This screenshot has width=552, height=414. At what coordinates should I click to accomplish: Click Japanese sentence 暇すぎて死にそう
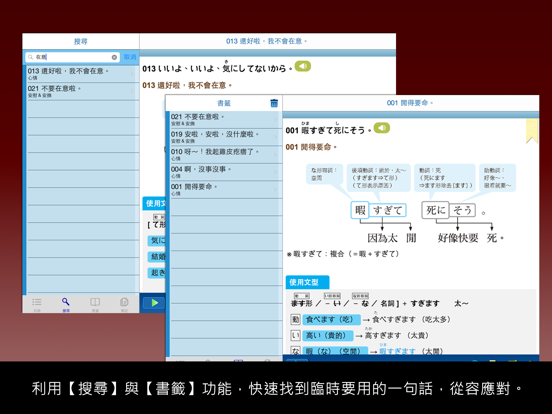click(328, 129)
